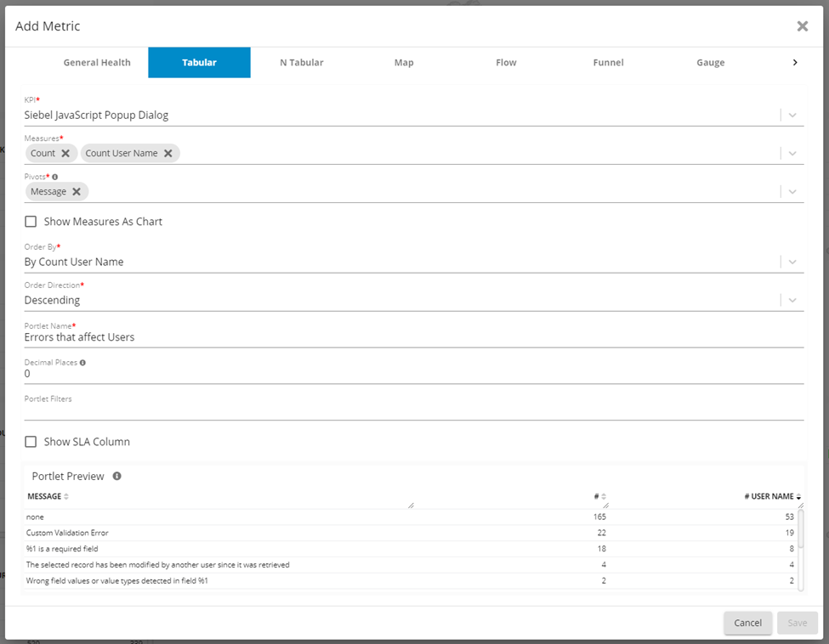Switch to the Funnel tab
Screen dimensions: 829x644
[x=608, y=63]
